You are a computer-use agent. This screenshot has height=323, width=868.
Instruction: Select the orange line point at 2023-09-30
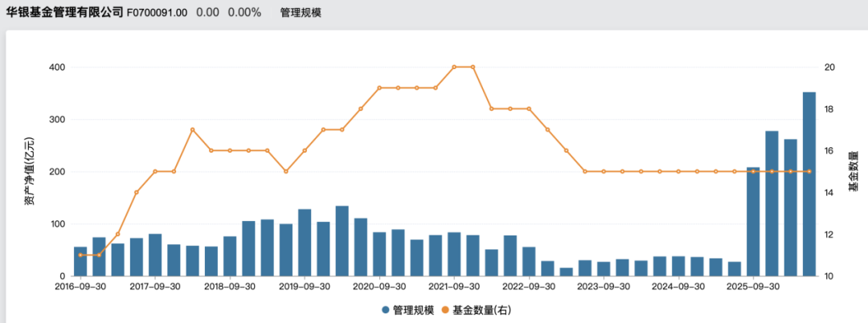[604, 171]
